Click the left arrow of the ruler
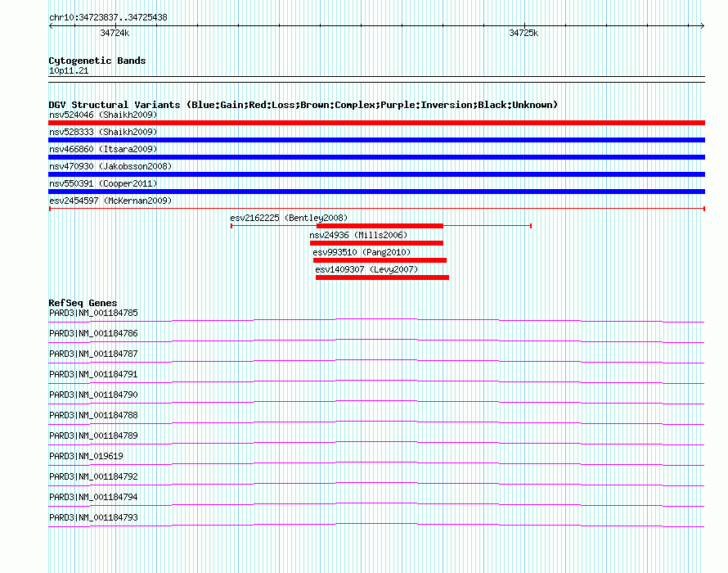 pos(51,25)
